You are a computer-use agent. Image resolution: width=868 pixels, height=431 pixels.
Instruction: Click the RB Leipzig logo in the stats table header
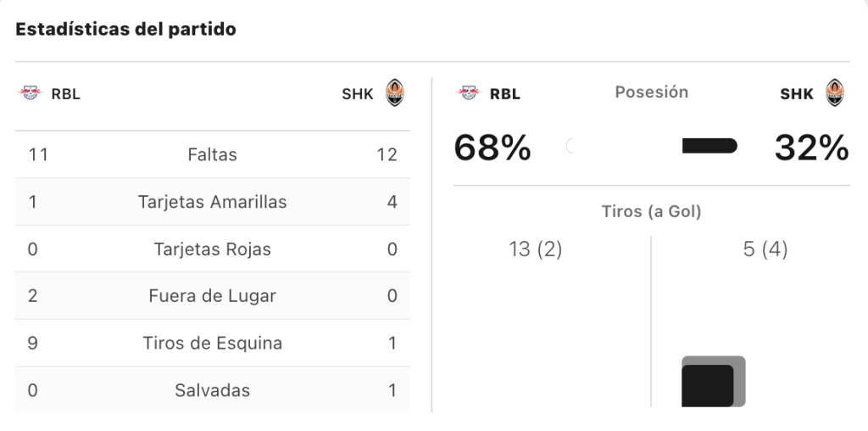click(x=31, y=92)
